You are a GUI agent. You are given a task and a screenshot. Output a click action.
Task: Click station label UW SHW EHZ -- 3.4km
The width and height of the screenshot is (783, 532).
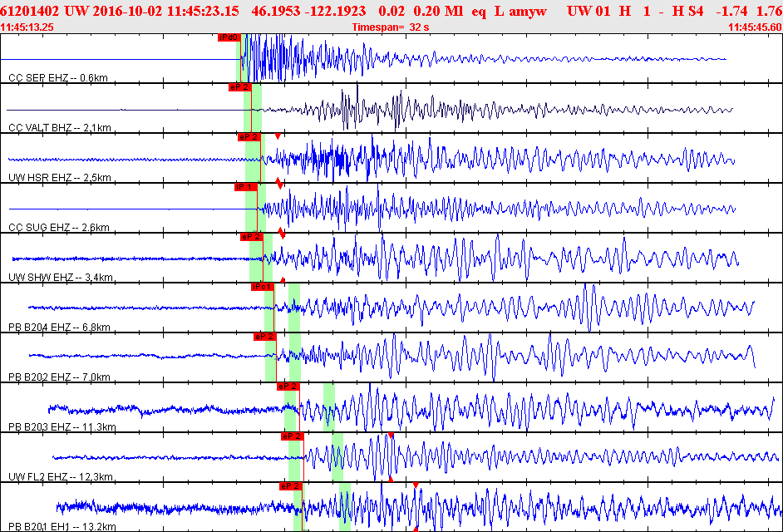(61, 278)
